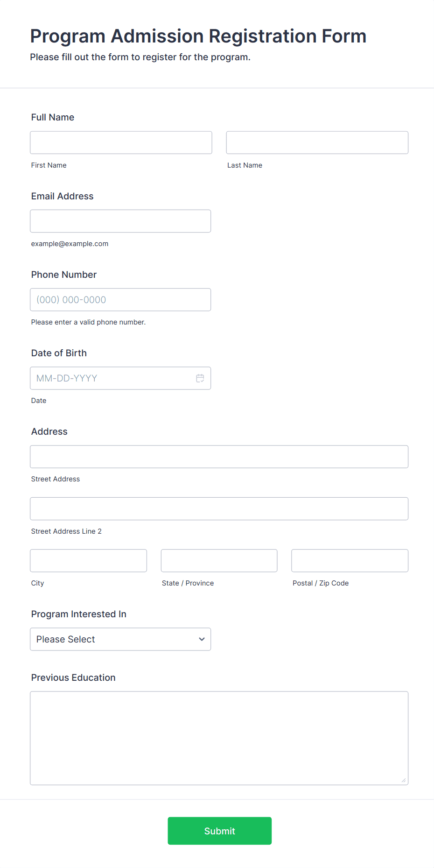Click the First Name input field

tap(121, 142)
